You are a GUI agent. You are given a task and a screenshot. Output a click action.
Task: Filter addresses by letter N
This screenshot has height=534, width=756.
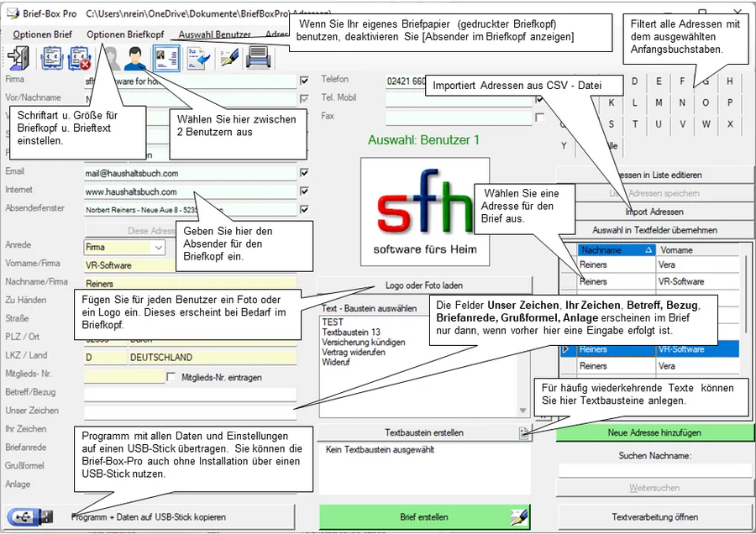(682, 102)
